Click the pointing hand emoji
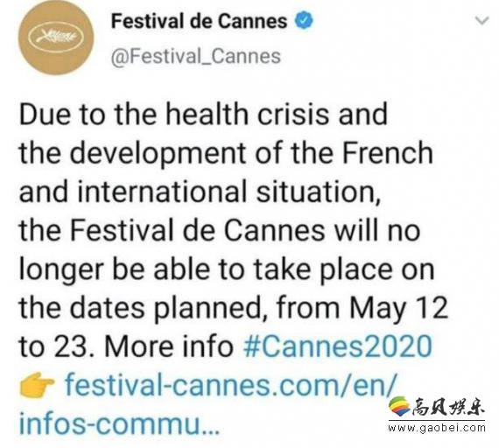This screenshot has width=499, height=448. click(37, 384)
